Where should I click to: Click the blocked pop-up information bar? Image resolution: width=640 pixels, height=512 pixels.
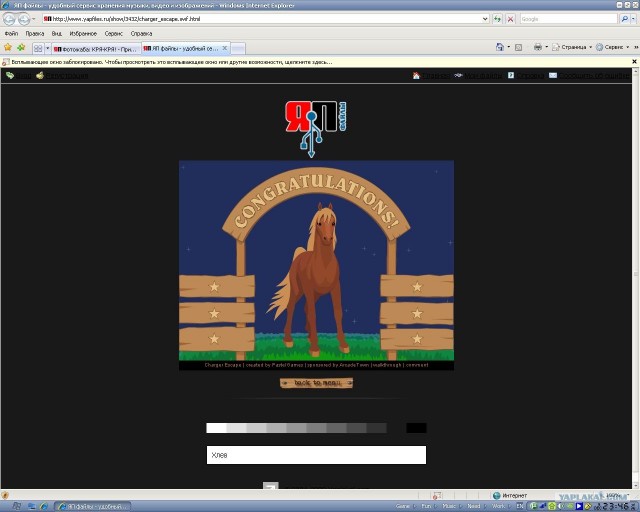tap(316, 62)
